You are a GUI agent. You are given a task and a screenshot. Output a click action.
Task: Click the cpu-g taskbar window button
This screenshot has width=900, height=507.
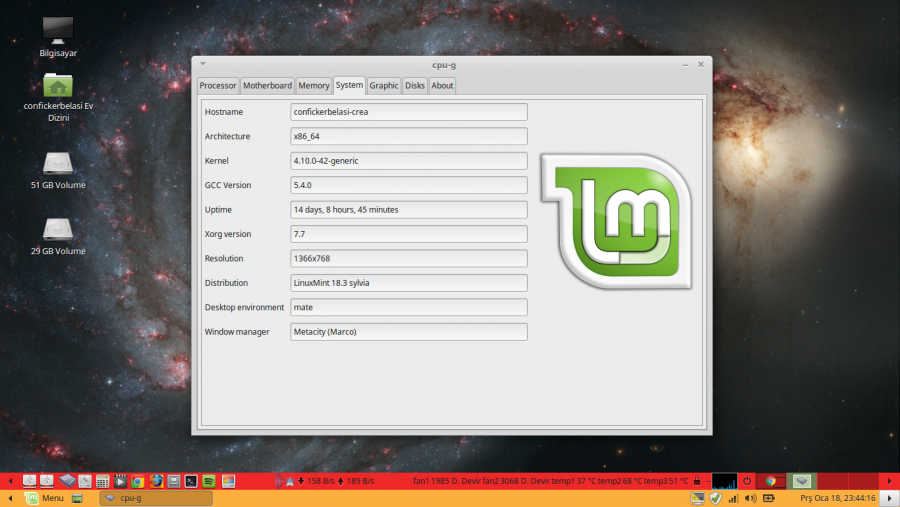(x=156, y=498)
